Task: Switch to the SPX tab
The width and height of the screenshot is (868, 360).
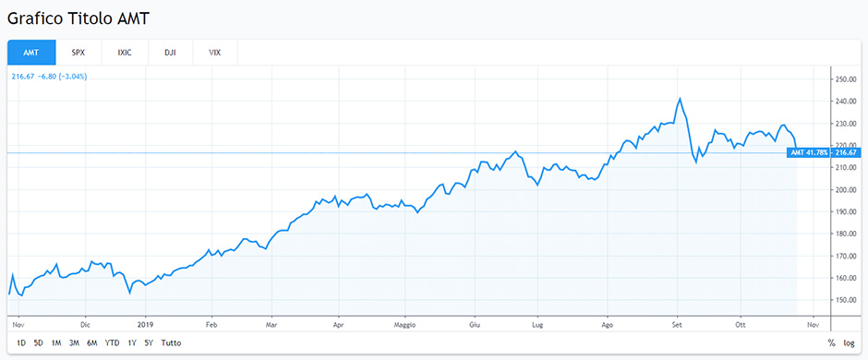Action: pyautogui.click(x=78, y=53)
